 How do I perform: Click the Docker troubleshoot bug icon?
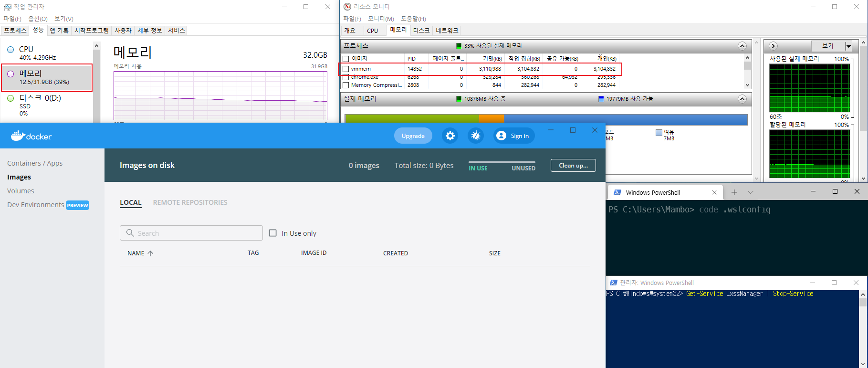tap(475, 136)
